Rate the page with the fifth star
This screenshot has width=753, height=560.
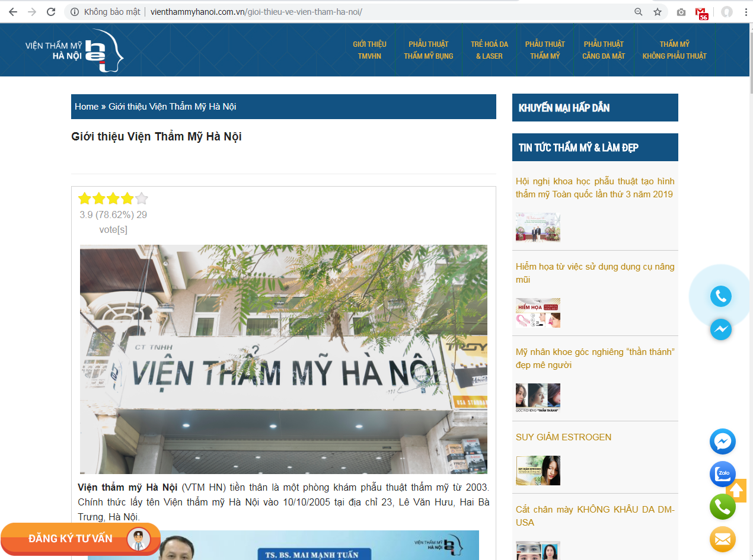click(x=141, y=199)
